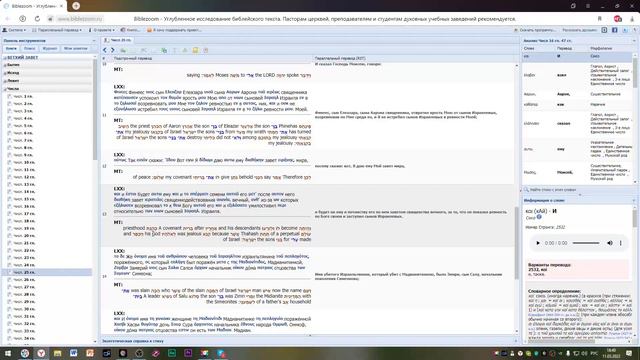Click verse number 14 in text table
The width and height of the screenshot is (640, 360).
[104, 276]
